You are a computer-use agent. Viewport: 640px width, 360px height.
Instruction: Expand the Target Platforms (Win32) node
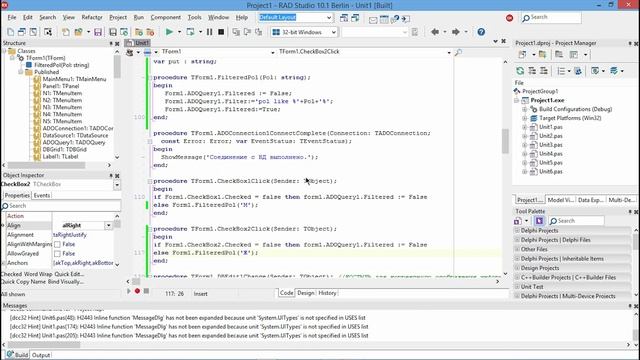[524, 118]
